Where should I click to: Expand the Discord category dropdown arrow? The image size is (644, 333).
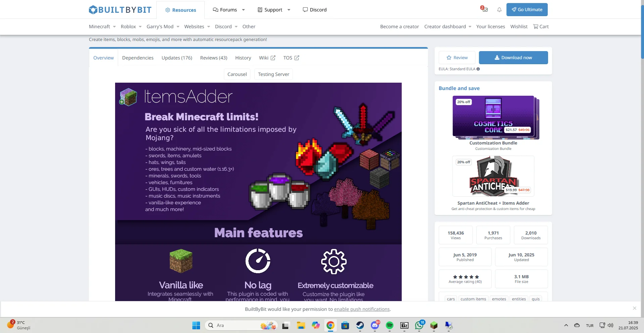click(x=236, y=27)
